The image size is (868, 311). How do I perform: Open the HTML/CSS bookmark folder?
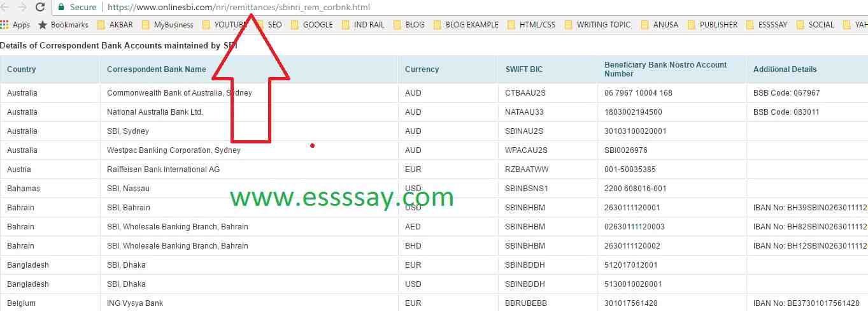(x=531, y=25)
